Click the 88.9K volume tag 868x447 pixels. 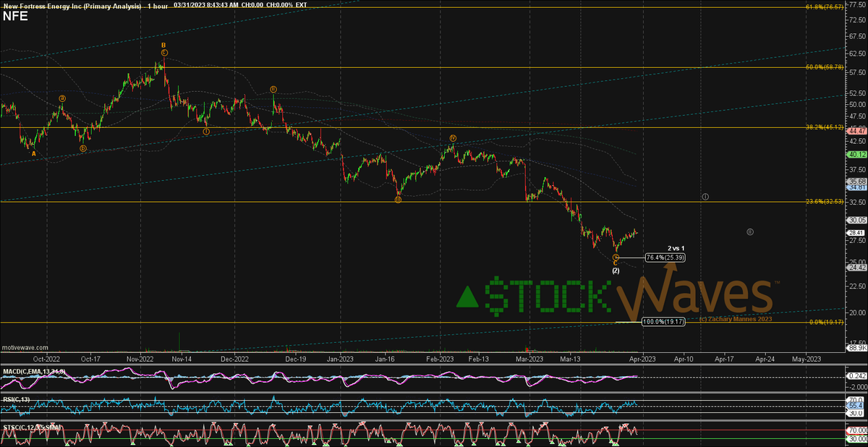(x=857, y=348)
